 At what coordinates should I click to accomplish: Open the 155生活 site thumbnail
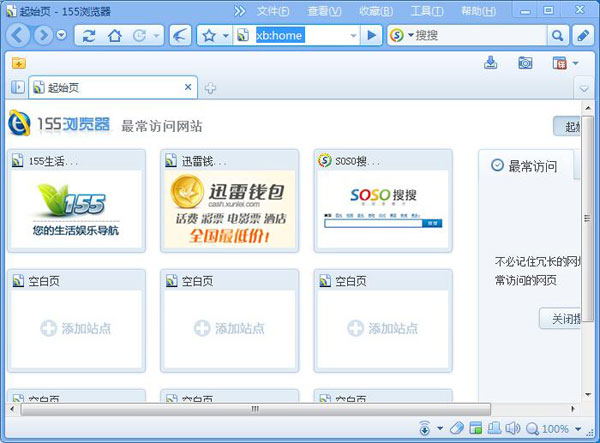click(77, 201)
